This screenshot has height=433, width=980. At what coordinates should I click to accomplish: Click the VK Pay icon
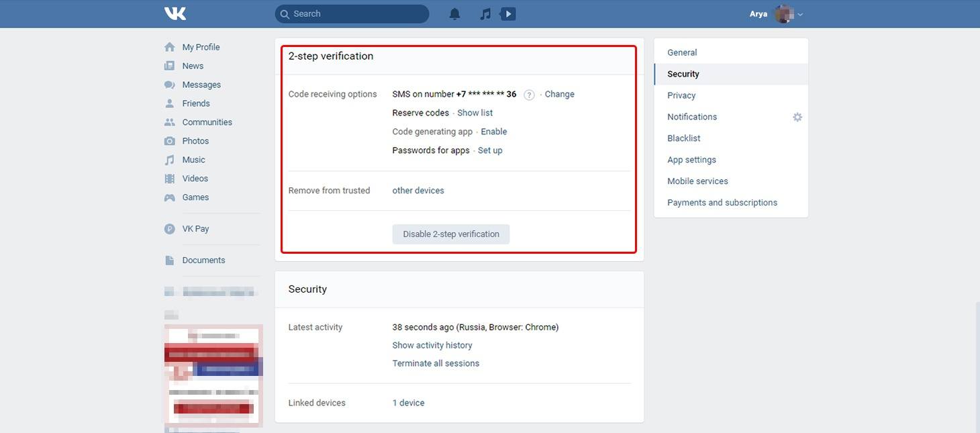click(170, 229)
